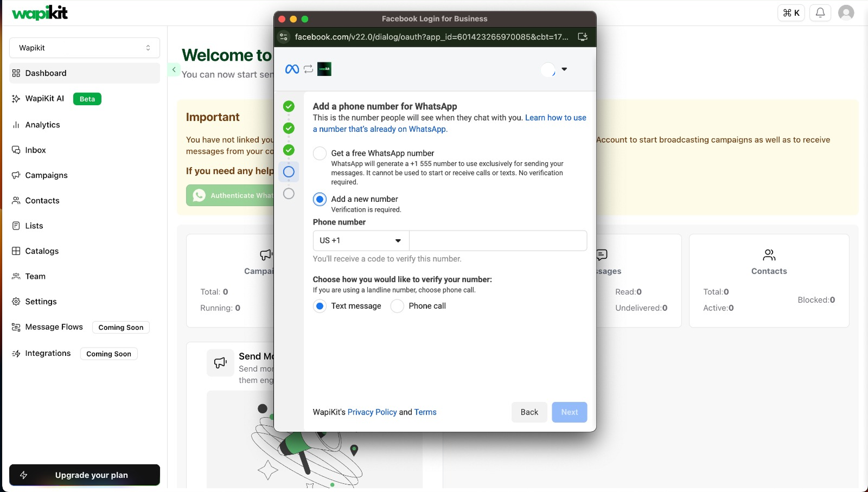Screen dimensions: 868x492
Task: Click Coming Soon badge next to Message Flows
Action: (121, 328)
